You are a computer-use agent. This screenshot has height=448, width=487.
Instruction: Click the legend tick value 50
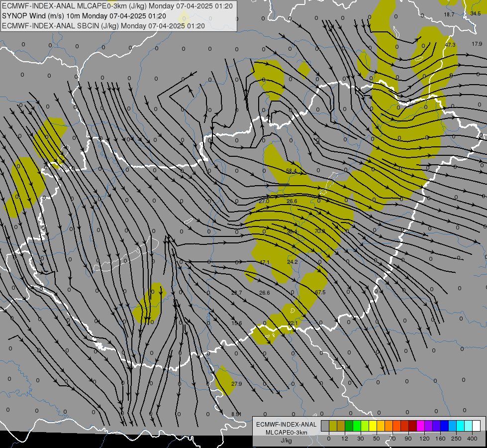pyautogui.click(x=377, y=439)
